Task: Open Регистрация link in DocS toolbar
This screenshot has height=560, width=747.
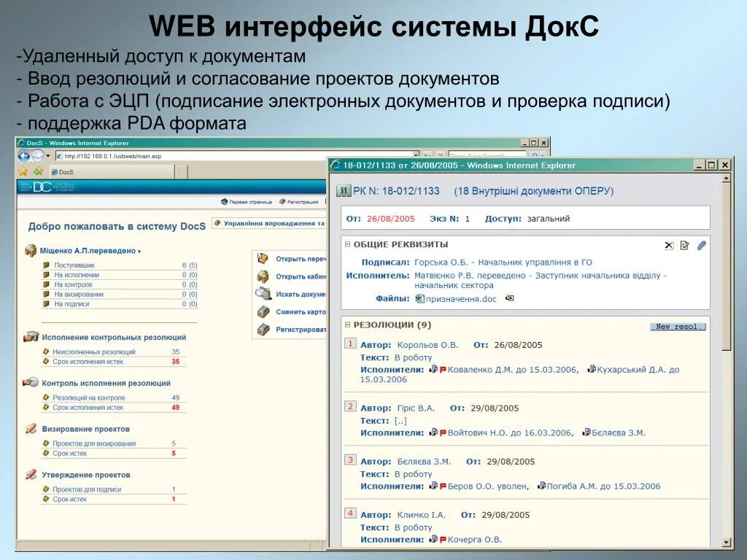Action: 298,202
